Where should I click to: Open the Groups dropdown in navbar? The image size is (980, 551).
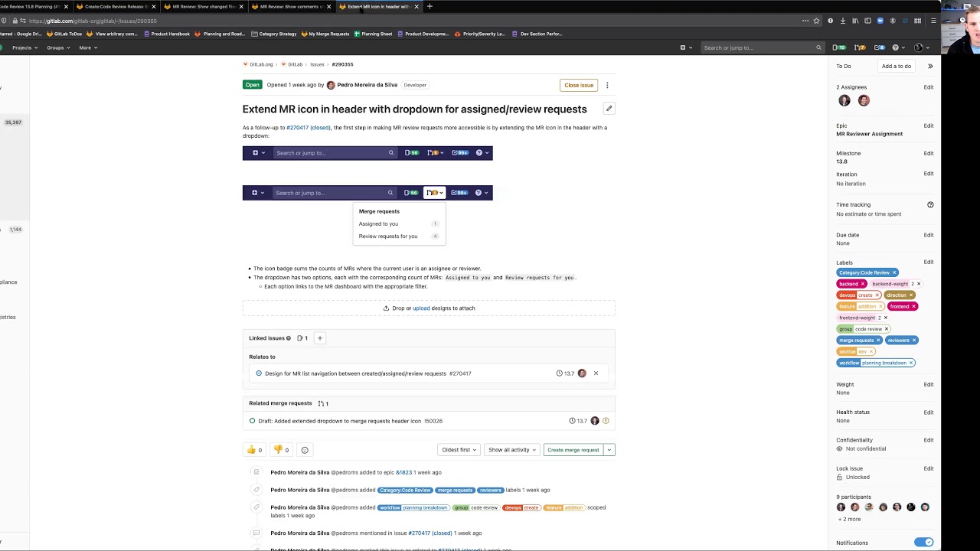coord(58,47)
